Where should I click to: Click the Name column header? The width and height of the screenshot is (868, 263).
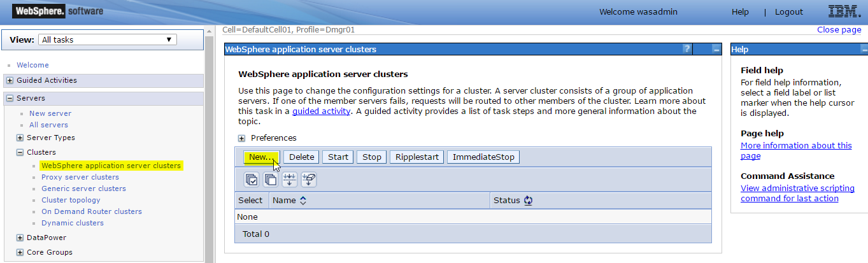(284, 200)
